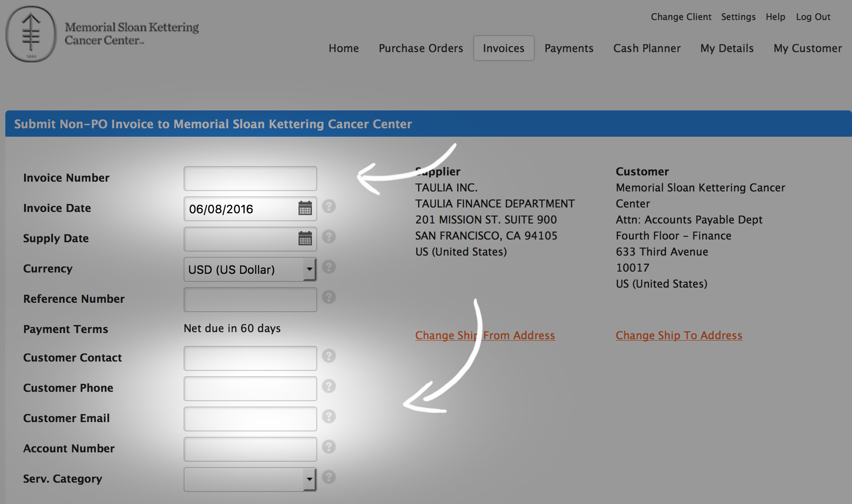Open the Invoice Date calendar picker

pyautogui.click(x=305, y=208)
